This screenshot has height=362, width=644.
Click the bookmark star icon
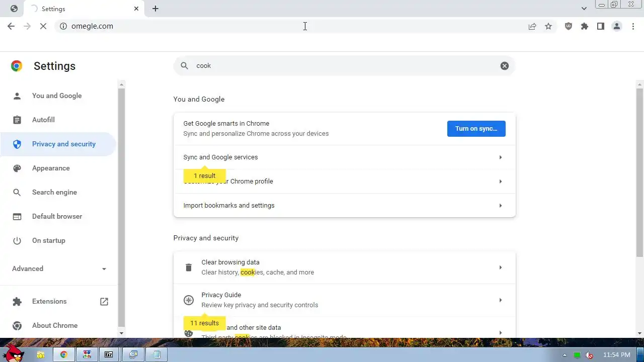(548, 26)
